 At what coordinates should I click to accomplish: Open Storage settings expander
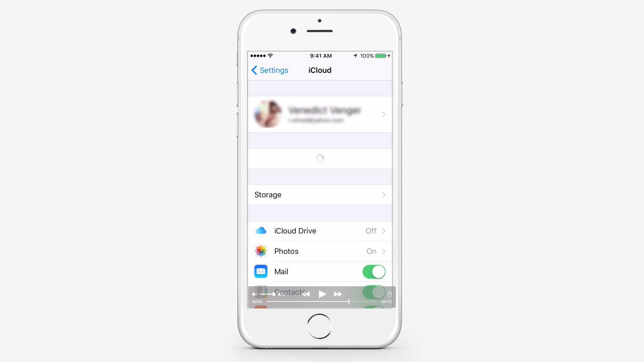[x=320, y=194]
